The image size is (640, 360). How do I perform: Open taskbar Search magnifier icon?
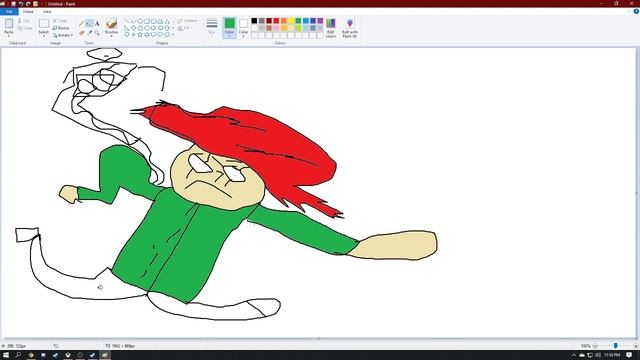tap(18, 355)
